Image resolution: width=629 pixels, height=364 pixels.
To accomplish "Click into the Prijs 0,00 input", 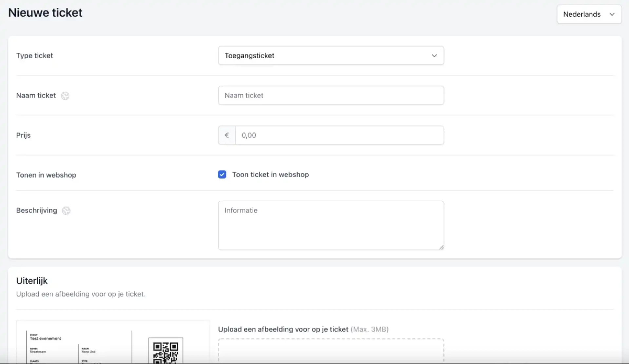I will click(x=339, y=135).
